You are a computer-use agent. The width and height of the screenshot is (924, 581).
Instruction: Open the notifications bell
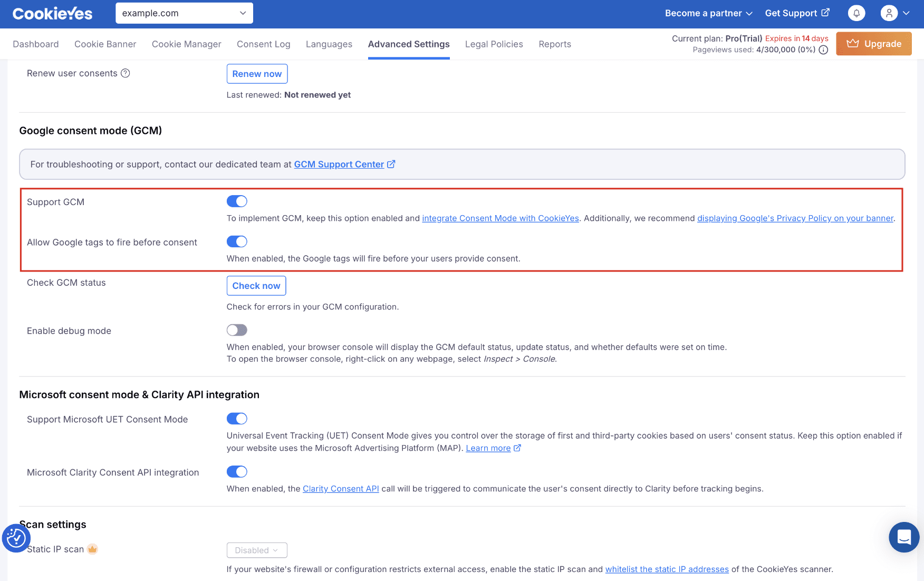click(x=856, y=13)
